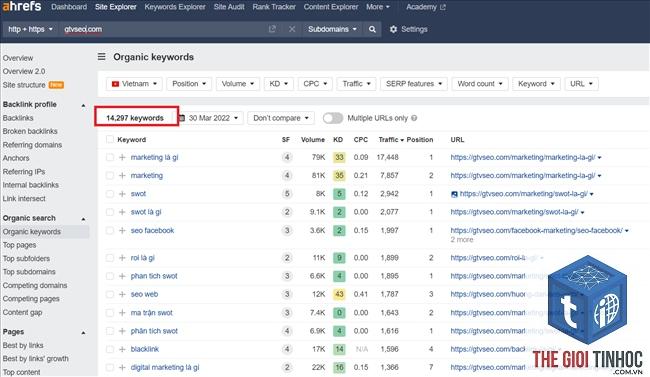Collapse the Organic search sidebar section
The image size is (650, 377).
pyautogui.click(x=83, y=219)
